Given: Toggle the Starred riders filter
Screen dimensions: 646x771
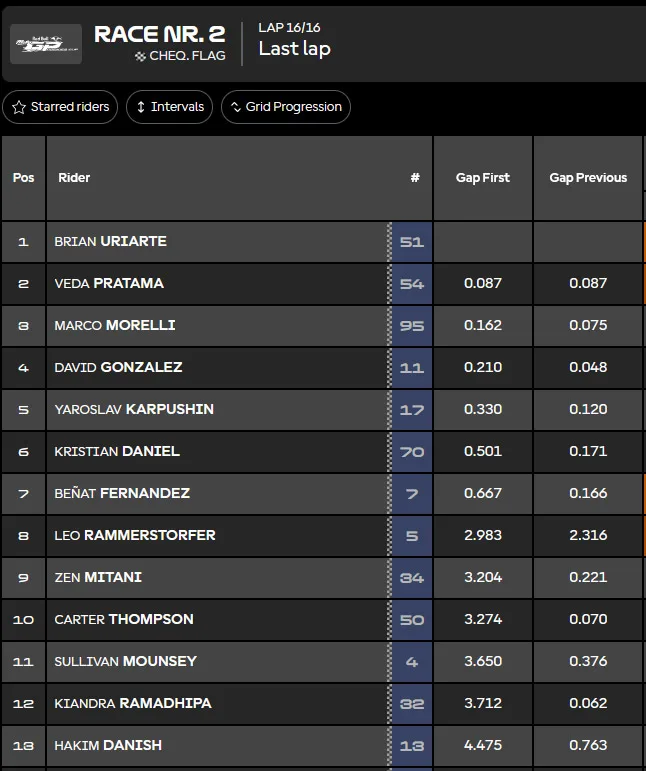Looking at the screenshot, I should pyautogui.click(x=60, y=107).
